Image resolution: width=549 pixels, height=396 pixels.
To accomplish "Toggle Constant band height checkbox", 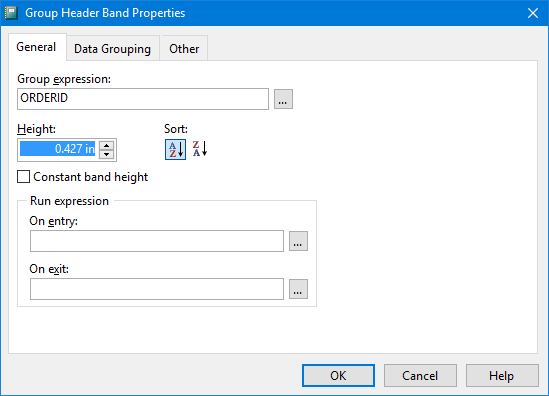I will pos(23,177).
